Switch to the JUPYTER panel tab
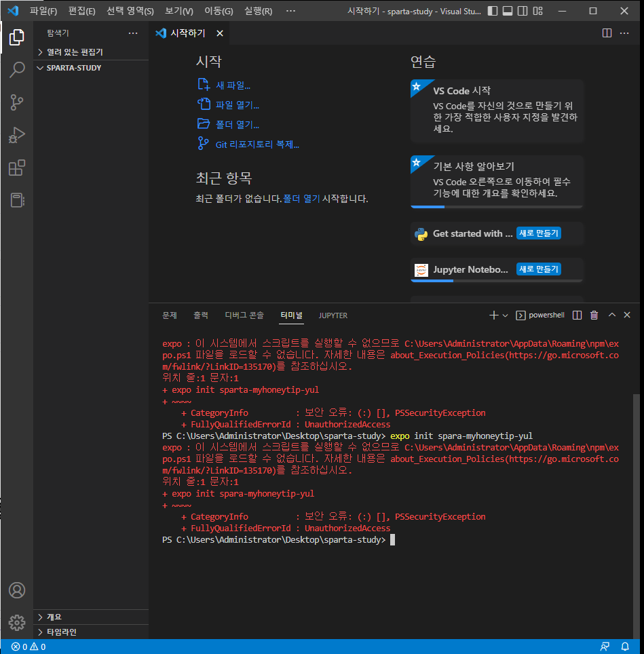644x654 pixels. click(x=333, y=315)
